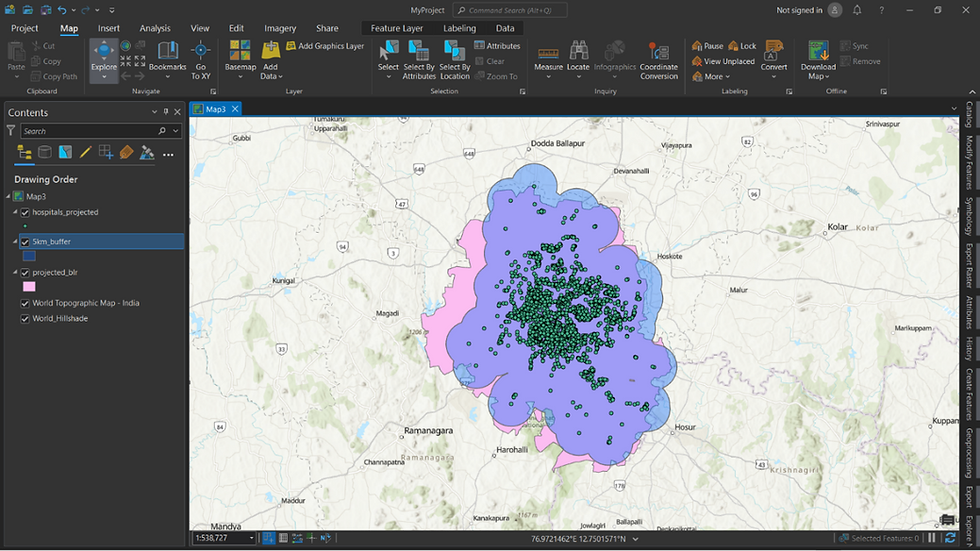Click Add Graphics Layer

325,46
